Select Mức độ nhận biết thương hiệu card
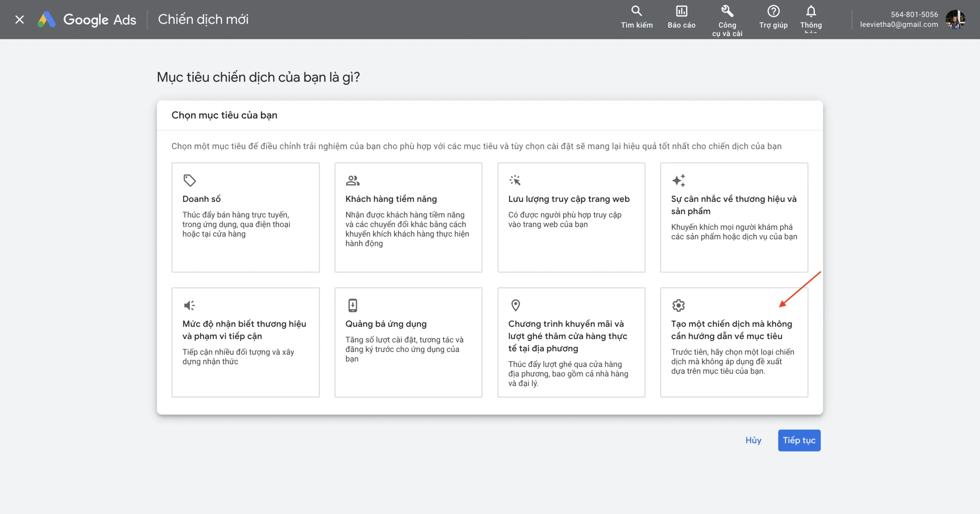This screenshot has width=980, height=514. click(x=245, y=342)
